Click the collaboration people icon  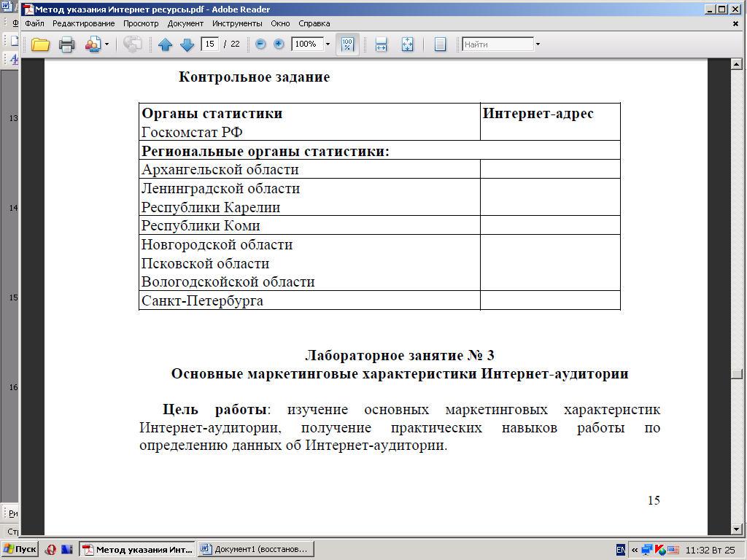point(93,44)
